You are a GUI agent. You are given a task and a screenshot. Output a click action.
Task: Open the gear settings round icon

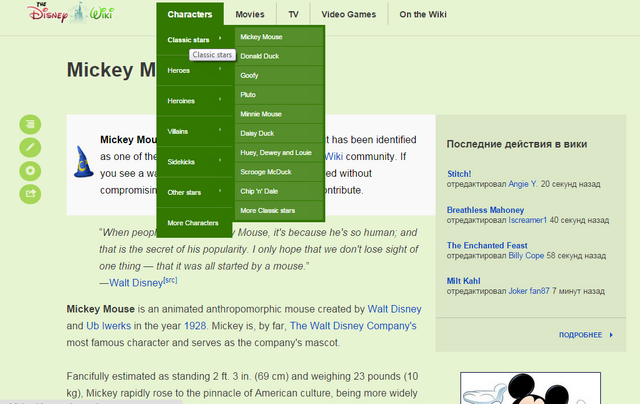(x=30, y=171)
